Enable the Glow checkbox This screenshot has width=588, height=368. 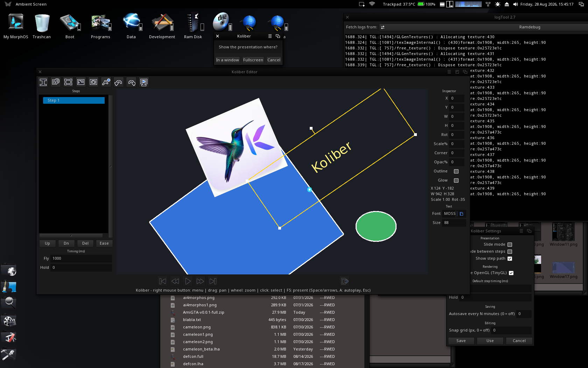(456, 180)
